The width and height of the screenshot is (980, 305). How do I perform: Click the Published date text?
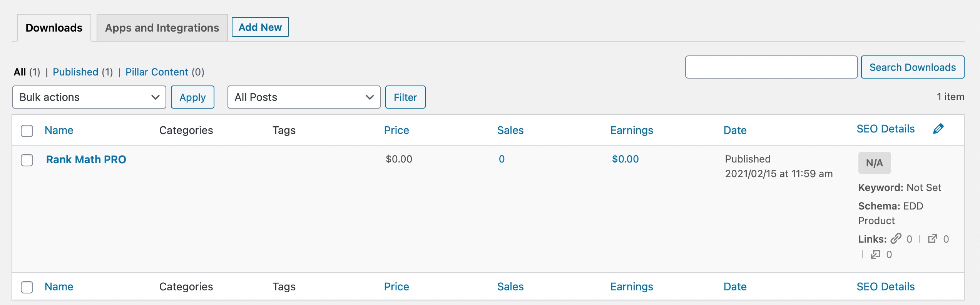click(748, 159)
